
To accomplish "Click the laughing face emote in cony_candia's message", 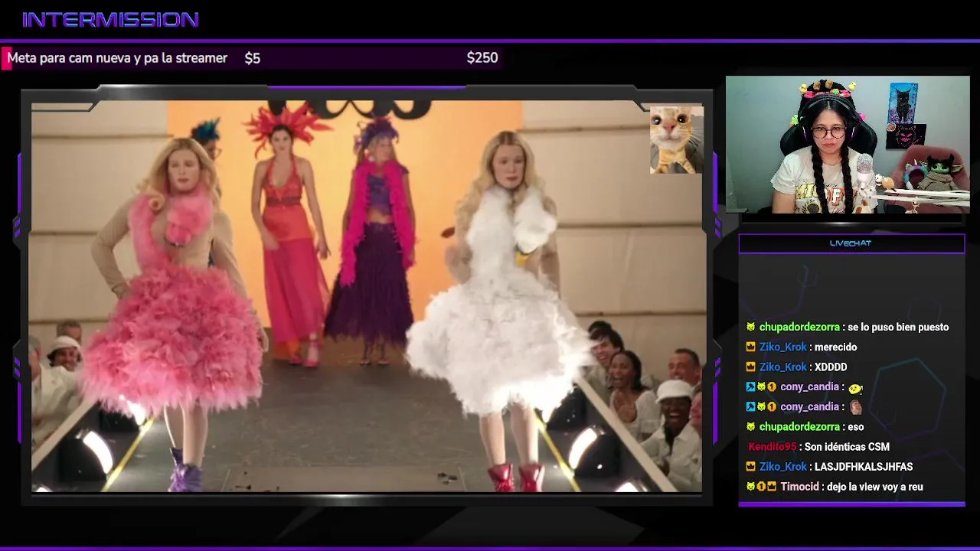I will (x=855, y=407).
